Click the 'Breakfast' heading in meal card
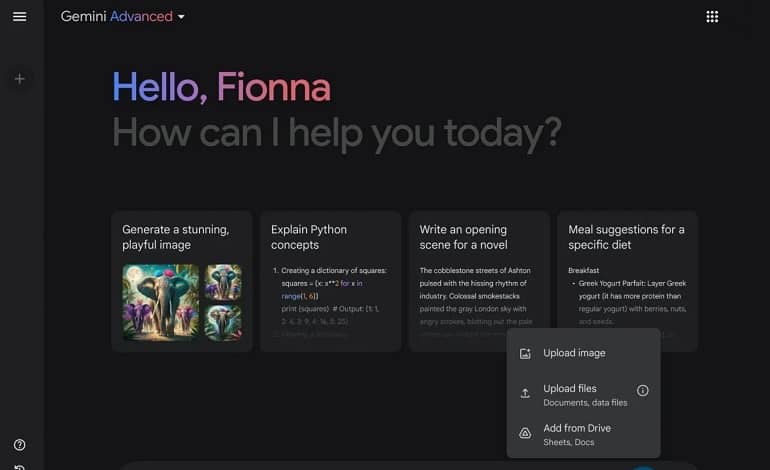Image resolution: width=770 pixels, height=470 pixels. click(x=583, y=271)
